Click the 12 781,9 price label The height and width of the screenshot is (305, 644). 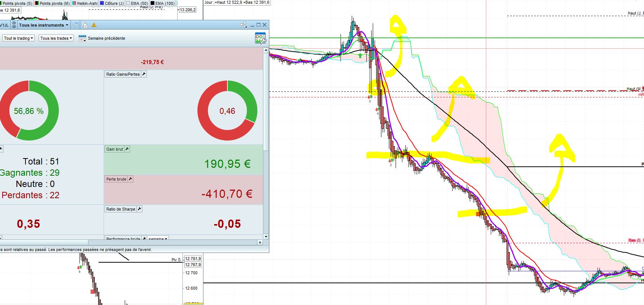tap(193, 259)
